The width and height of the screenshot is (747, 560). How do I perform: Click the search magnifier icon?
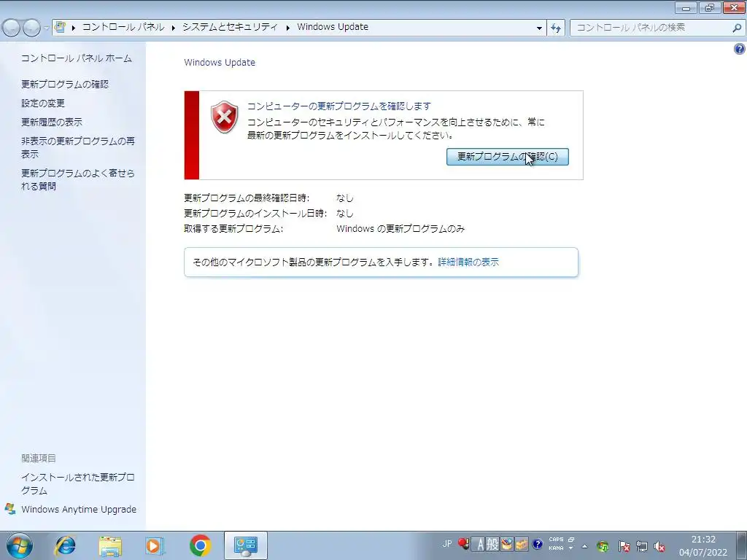pyautogui.click(x=737, y=28)
